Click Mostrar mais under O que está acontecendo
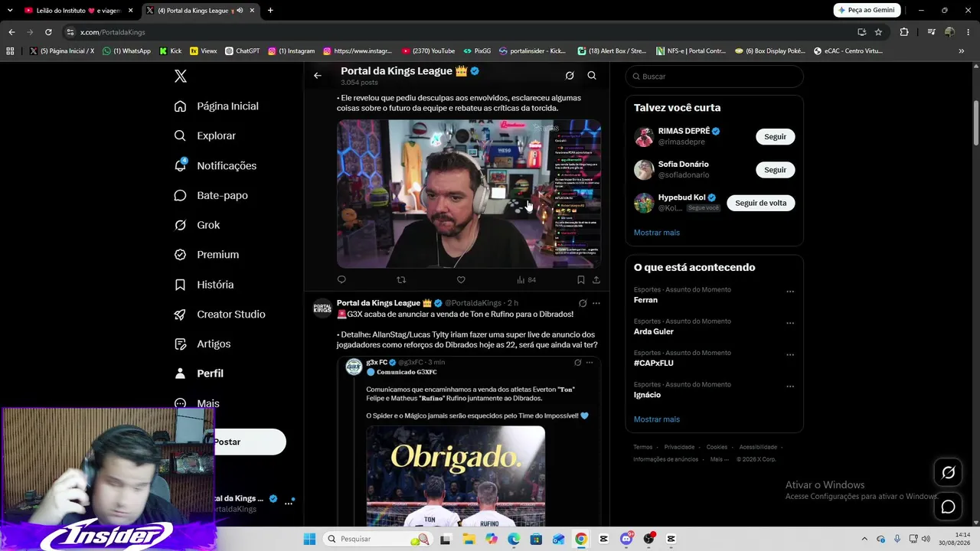 657,419
